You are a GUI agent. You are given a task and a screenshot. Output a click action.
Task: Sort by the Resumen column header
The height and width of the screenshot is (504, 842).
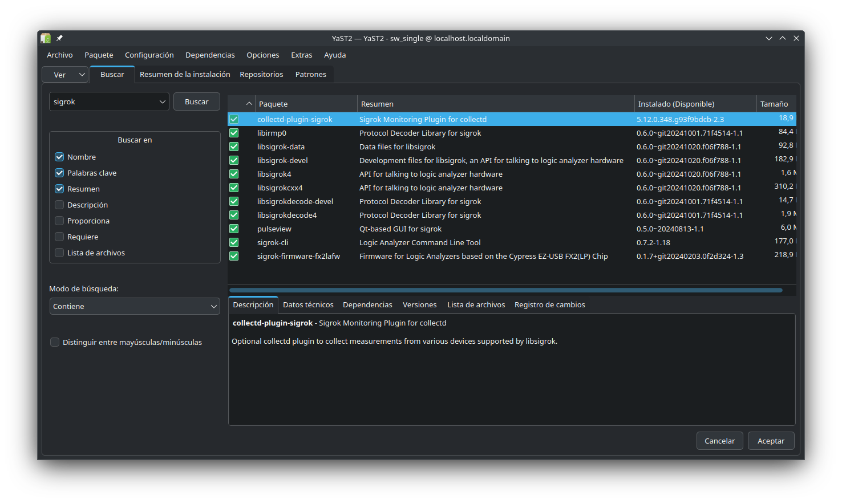(496, 104)
